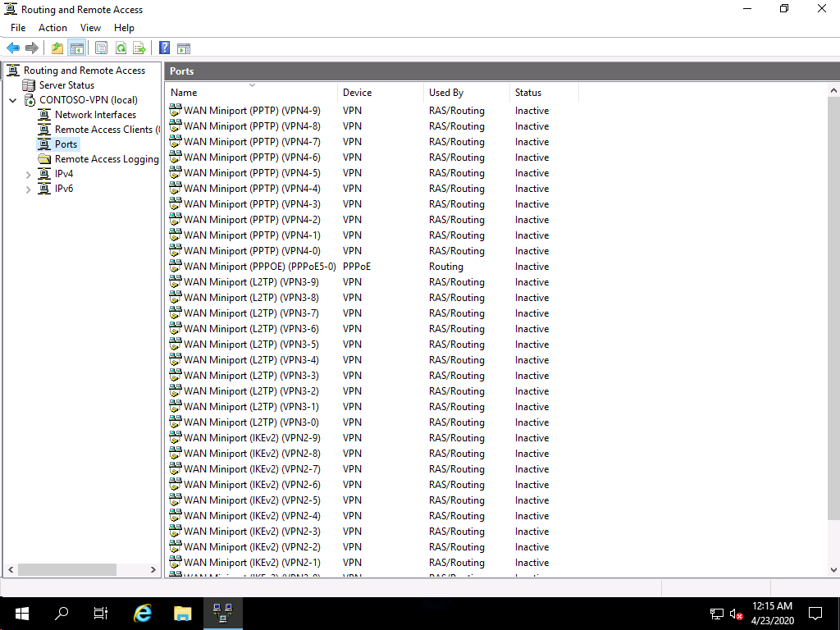This screenshot has height=630, width=840.
Task: Open the Action menu
Action: coord(52,28)
